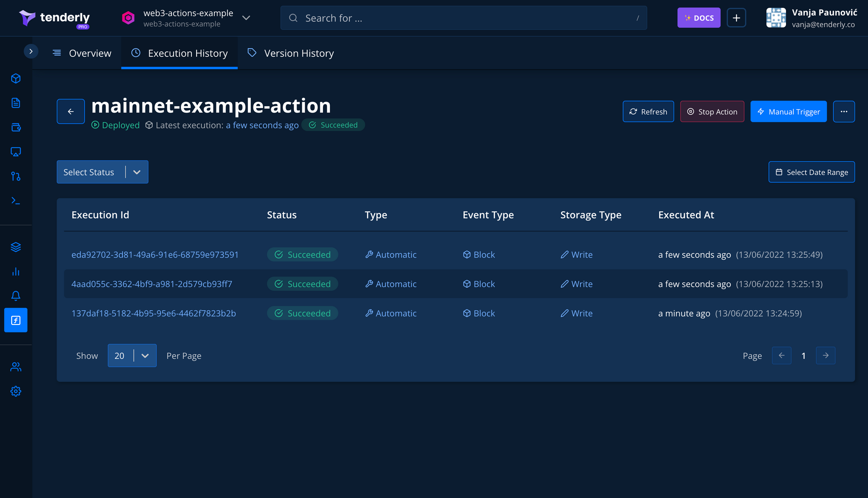Click the cube icon in the sidebar
The height and width of the screenshot is (498, 868).
[16, 79]
